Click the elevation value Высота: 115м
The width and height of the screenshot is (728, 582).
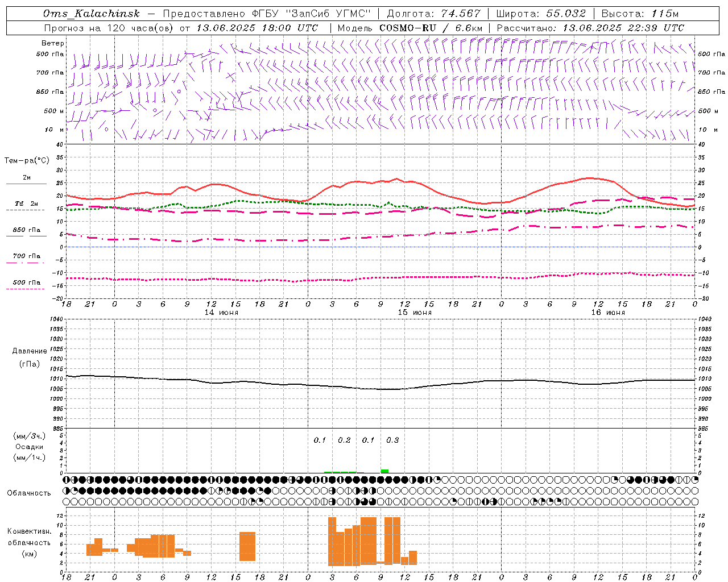640,14
